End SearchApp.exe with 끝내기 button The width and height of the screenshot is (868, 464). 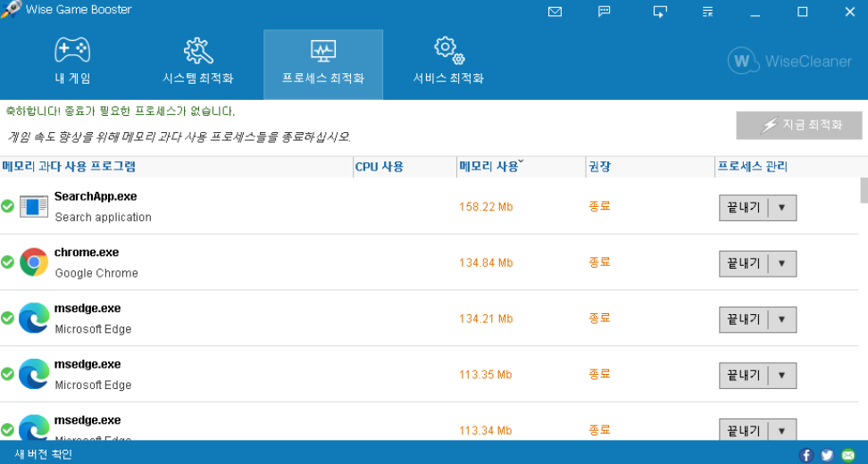click(x=744, y=208)
